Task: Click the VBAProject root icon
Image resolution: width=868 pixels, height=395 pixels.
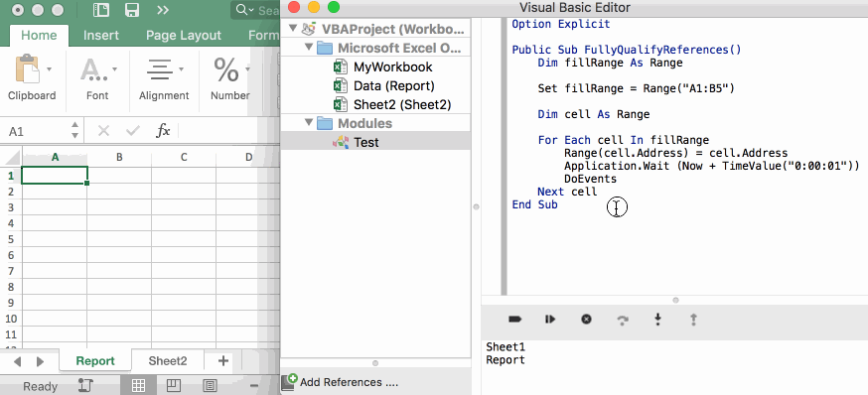Action: click(x=310, y=29)
